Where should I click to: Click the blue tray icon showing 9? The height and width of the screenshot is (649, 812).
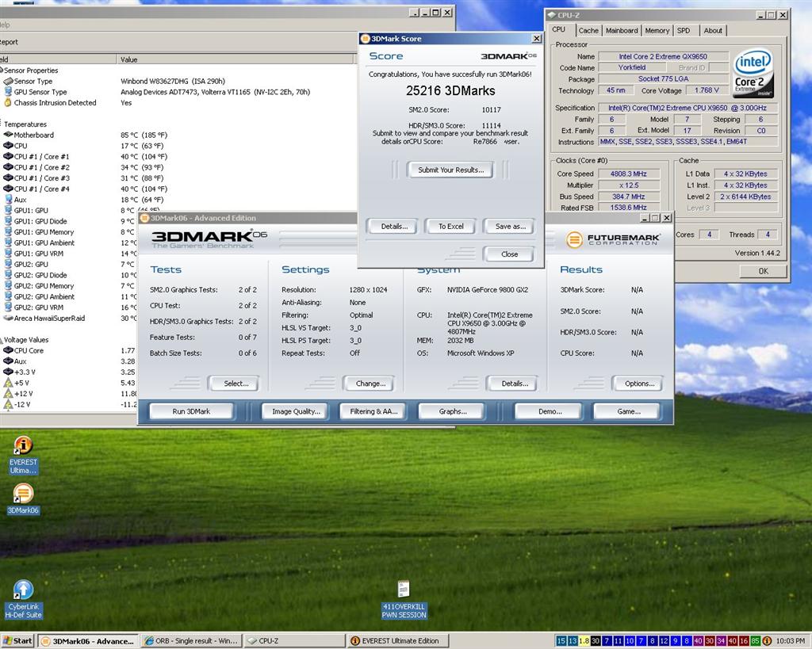[x=676, y=641]
